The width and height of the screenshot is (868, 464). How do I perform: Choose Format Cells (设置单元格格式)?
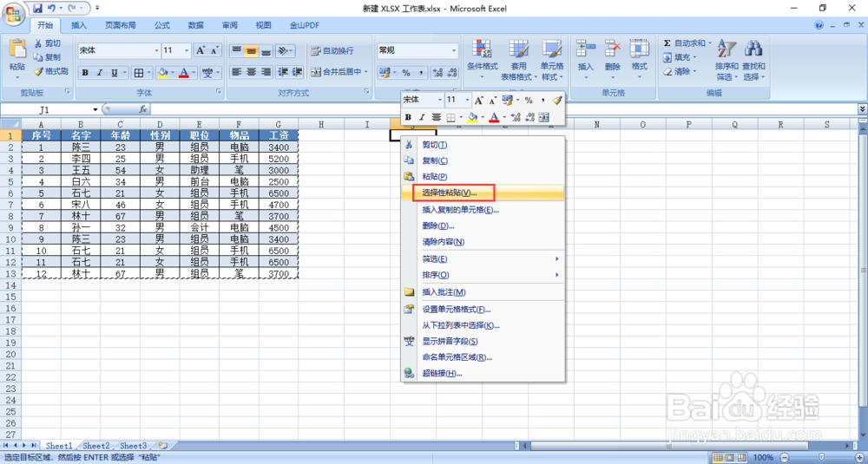point(482,309)
